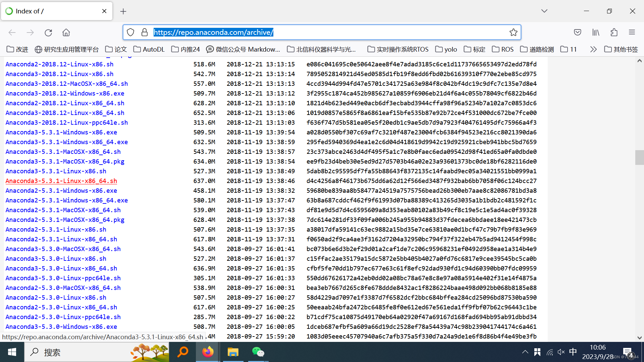Bookmark this page with the star toggle

point(514,32)
